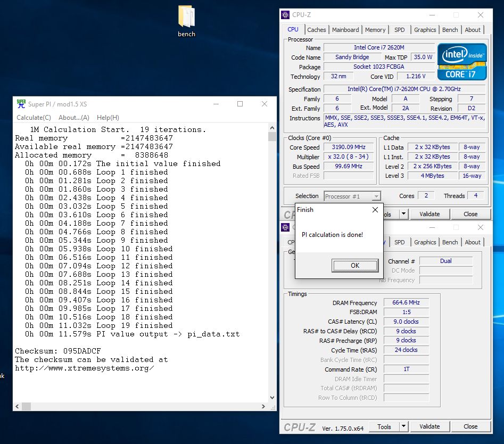The width and height of the screenshot is (504, 444).
Task: Click Close button in upper CPU-Z window
Action: point(470,214)
